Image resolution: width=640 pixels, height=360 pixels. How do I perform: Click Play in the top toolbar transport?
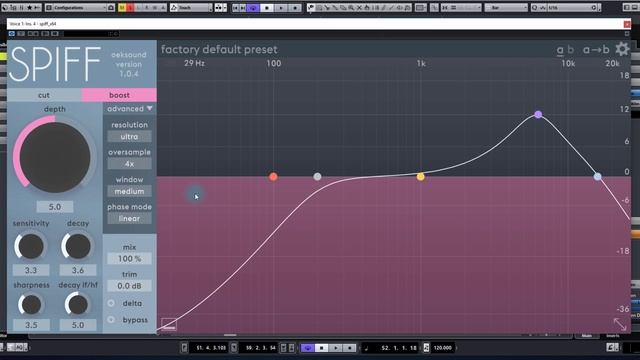pyautogui.click(x=281, y=8)
